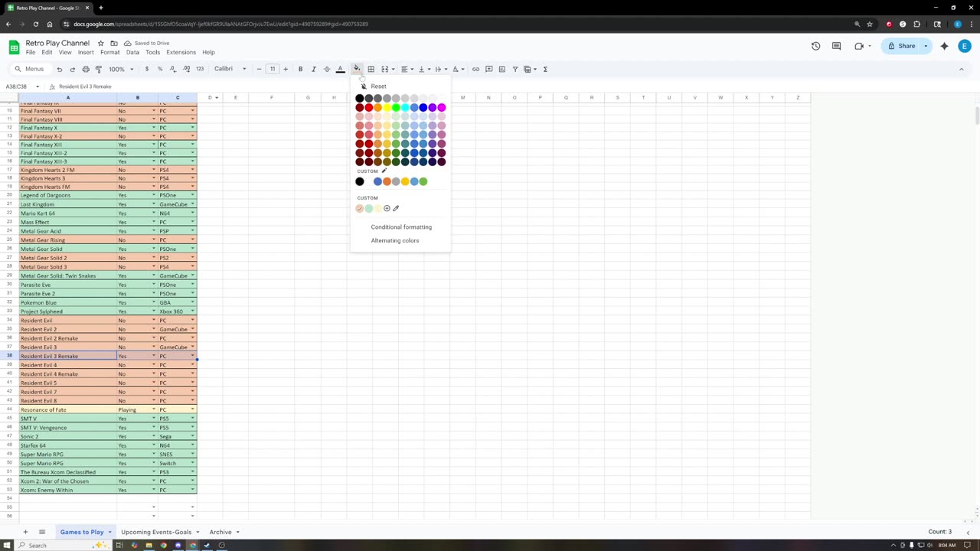Pick the black swatch in the grayscale row
This screenshot has height=551, width=980.
pos(360,98)
